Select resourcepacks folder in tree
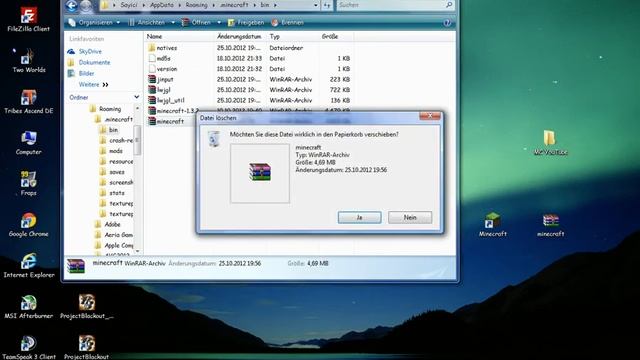 point(116,161)
